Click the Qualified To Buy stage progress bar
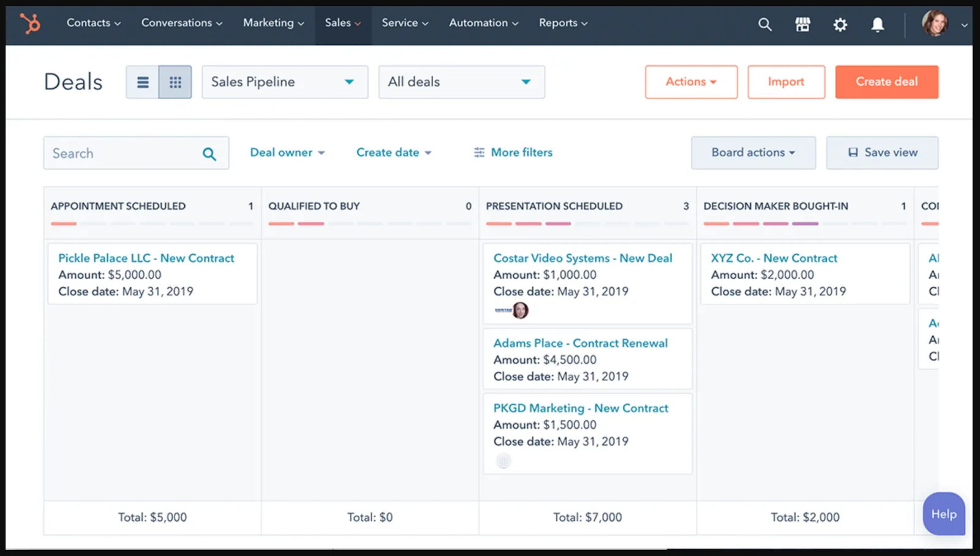980x556 pixels. 370,224
